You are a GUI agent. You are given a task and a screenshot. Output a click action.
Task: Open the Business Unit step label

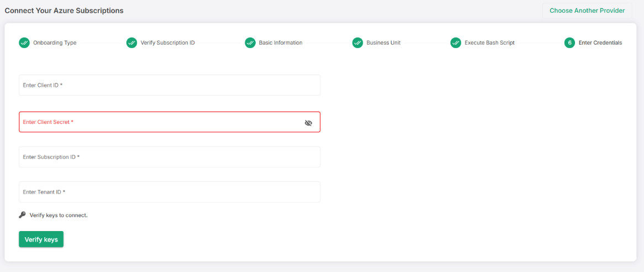(384, 43)
